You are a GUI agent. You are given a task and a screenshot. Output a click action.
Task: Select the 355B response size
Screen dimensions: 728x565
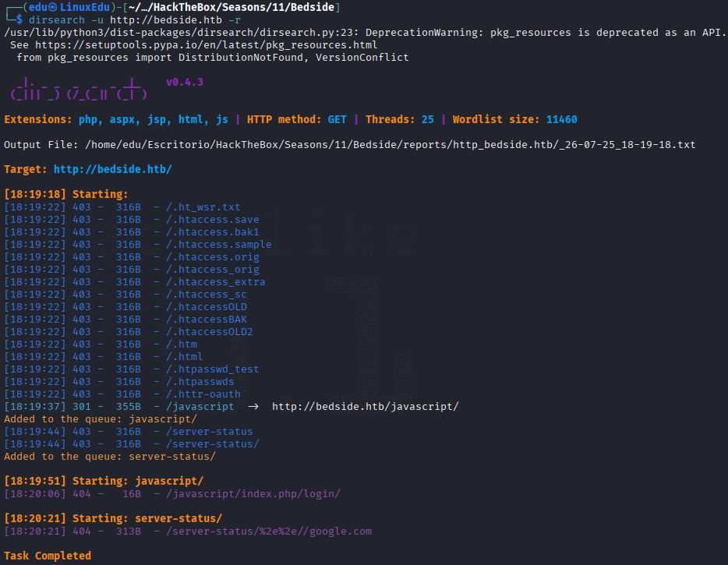(x=129, y=407)
